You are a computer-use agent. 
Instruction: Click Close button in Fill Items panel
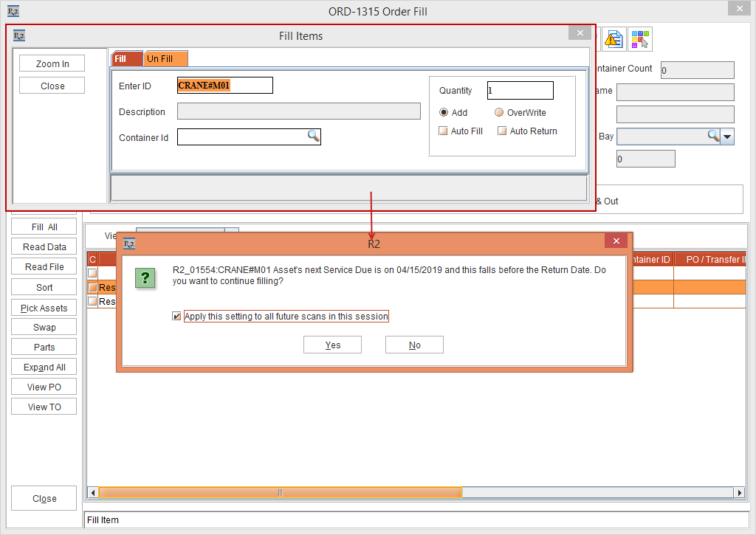52,86
